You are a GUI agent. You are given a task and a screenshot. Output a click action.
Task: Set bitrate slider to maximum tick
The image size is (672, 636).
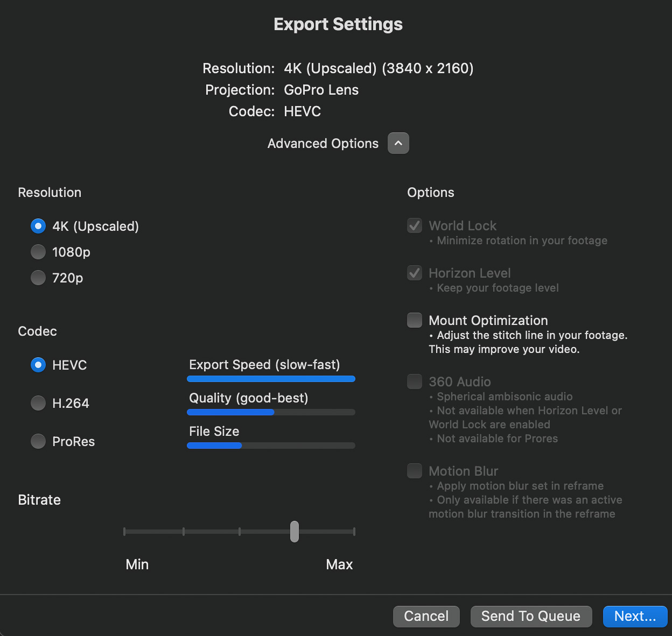coord(354,532)
